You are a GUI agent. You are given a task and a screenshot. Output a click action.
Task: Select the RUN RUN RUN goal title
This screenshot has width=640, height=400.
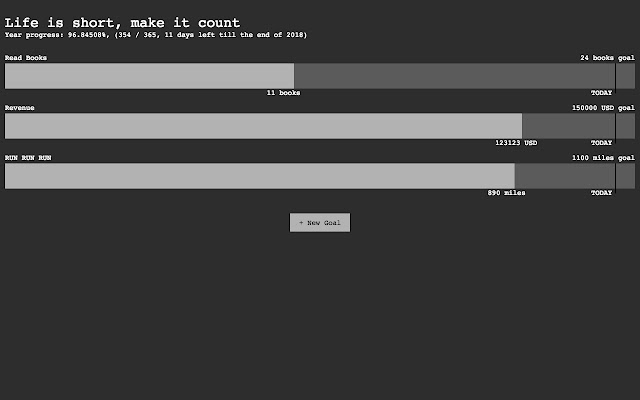pyautogui.click(x=28, y=158)
